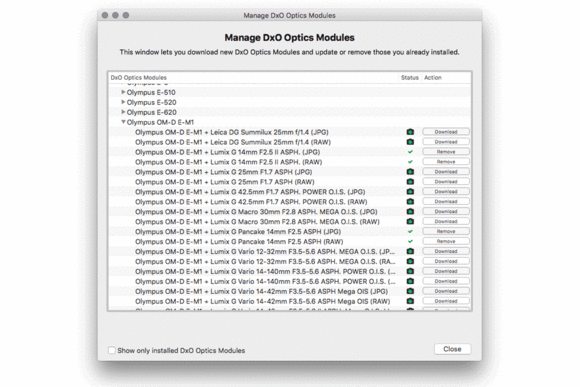Select row Lumix G 42.5mm F1.7 POWER O.I.S. (RAW)

point(290,202)
